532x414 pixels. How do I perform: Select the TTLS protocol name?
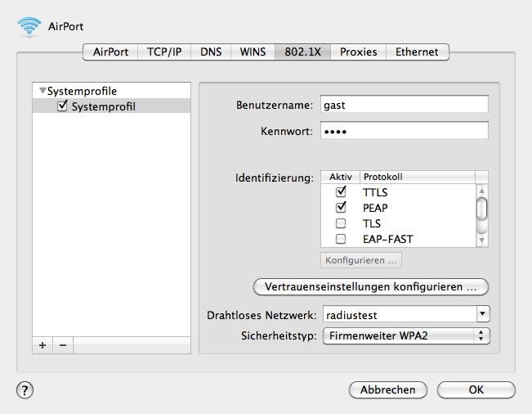click(375, 192)
